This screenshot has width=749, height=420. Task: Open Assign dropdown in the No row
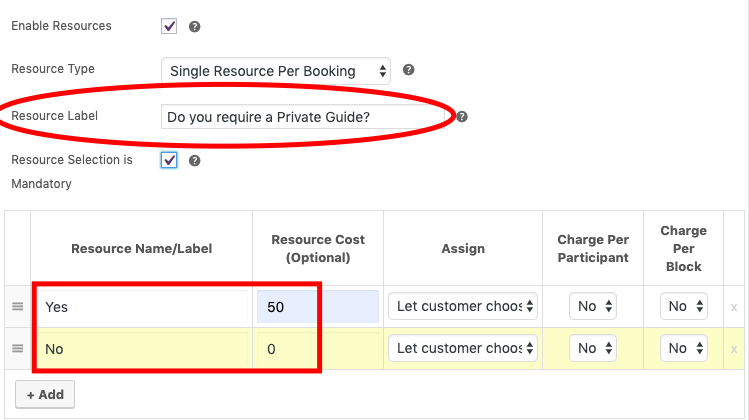coord(464,348)
